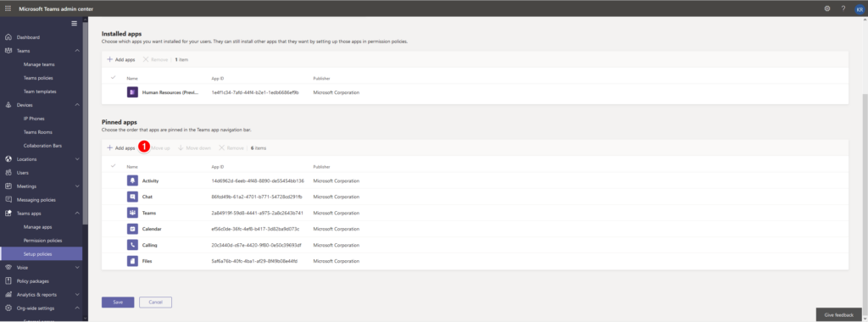Click the Activity bell app icon

pyautogui.click(x=132, y=181)
